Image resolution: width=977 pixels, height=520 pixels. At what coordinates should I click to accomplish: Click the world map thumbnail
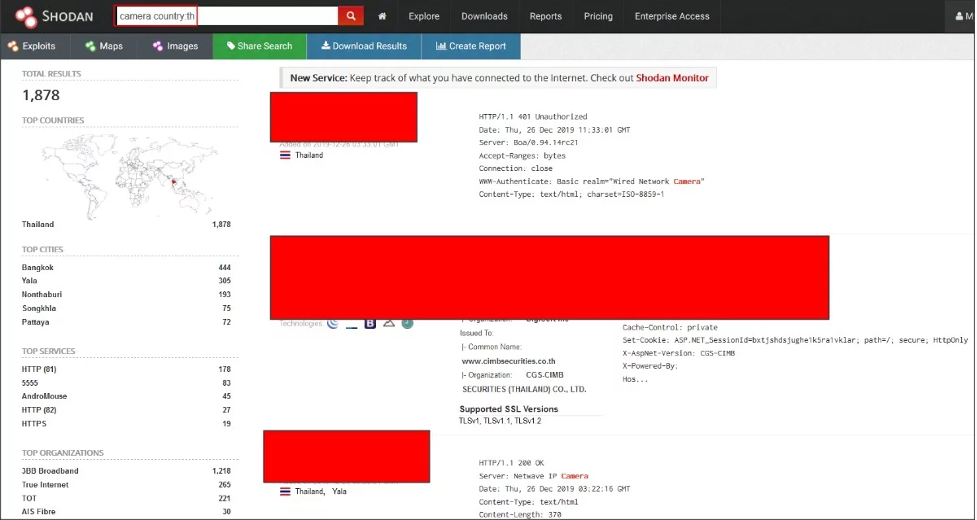130,175
